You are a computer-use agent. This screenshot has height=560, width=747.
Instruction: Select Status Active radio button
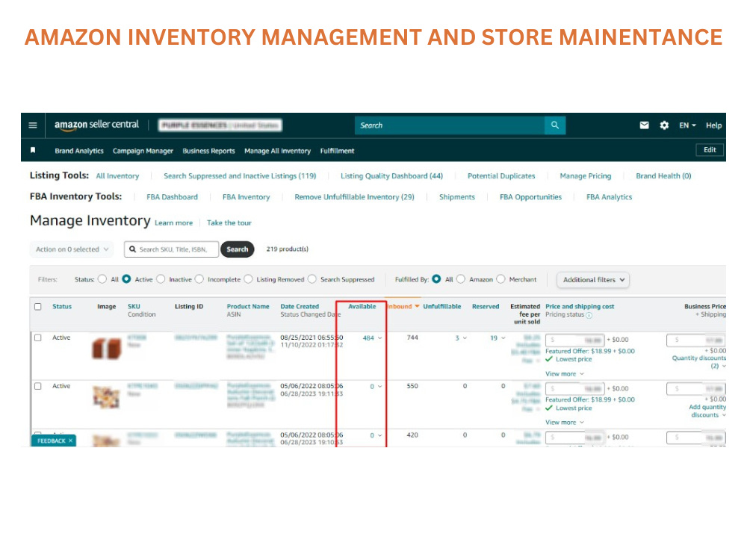point(126,279)
